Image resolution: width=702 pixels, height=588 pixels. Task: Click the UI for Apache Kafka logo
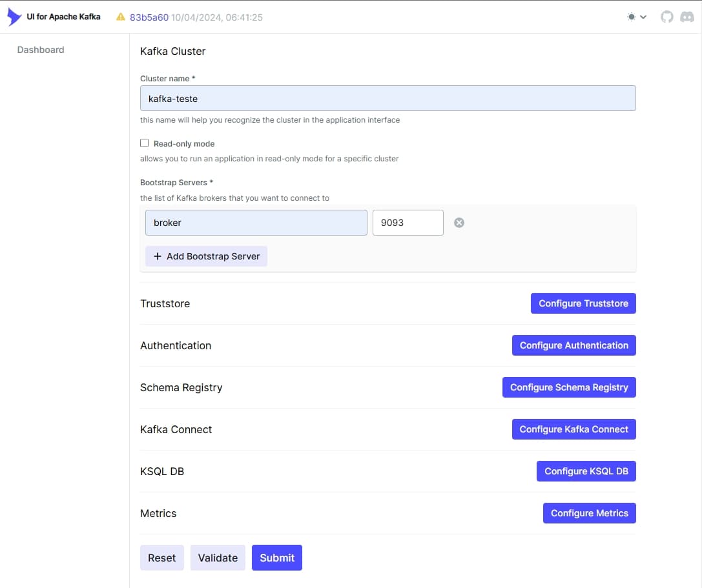point(14,17)
